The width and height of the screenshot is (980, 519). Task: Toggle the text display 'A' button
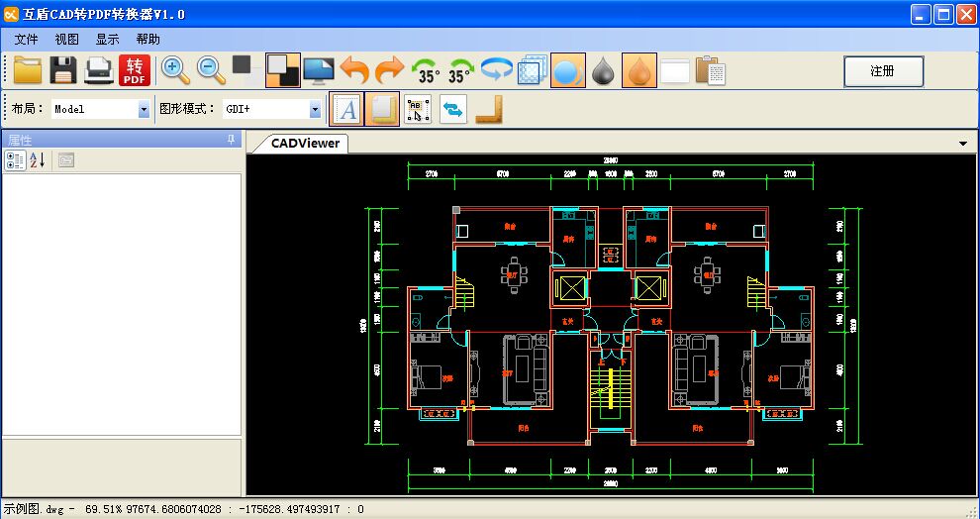[x=346, y=109]
